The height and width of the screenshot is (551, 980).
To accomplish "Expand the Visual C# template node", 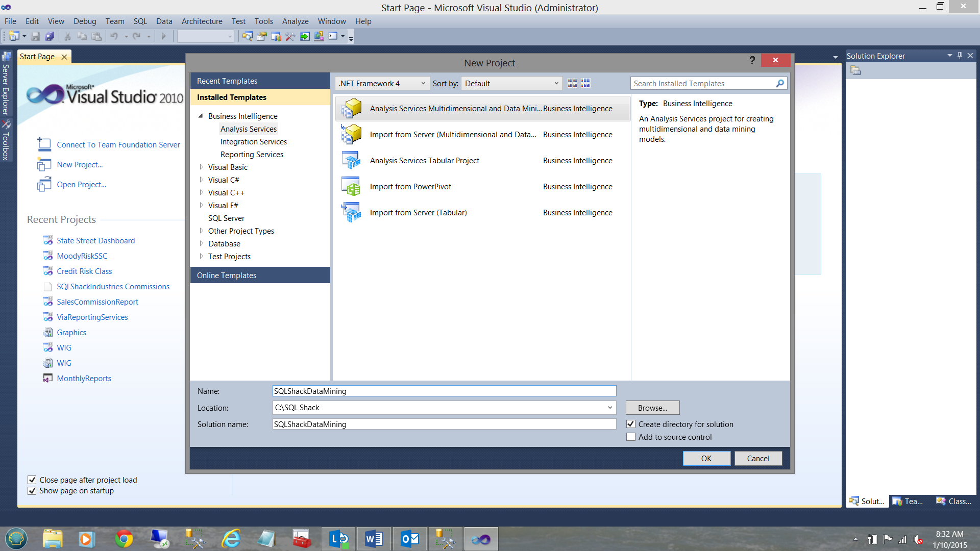I will 202,180.
